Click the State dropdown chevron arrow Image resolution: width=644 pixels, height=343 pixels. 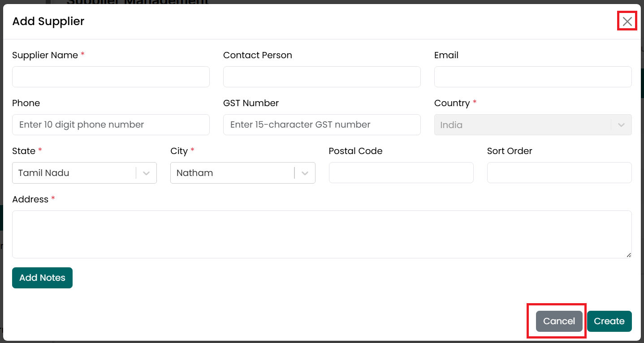[146, 173]
